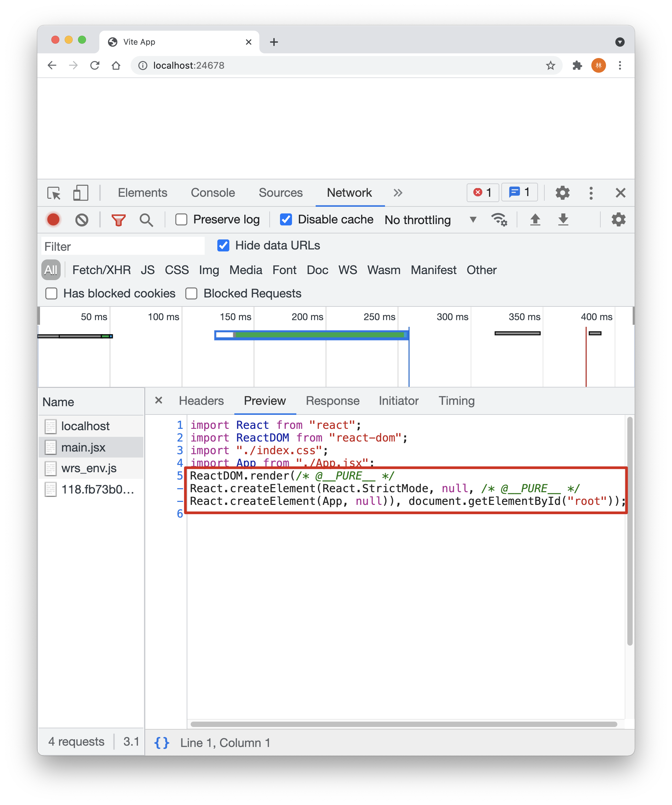This screenshot has height=805, width=672.
Task: Select the localhost request row
Action: [91, 426]
